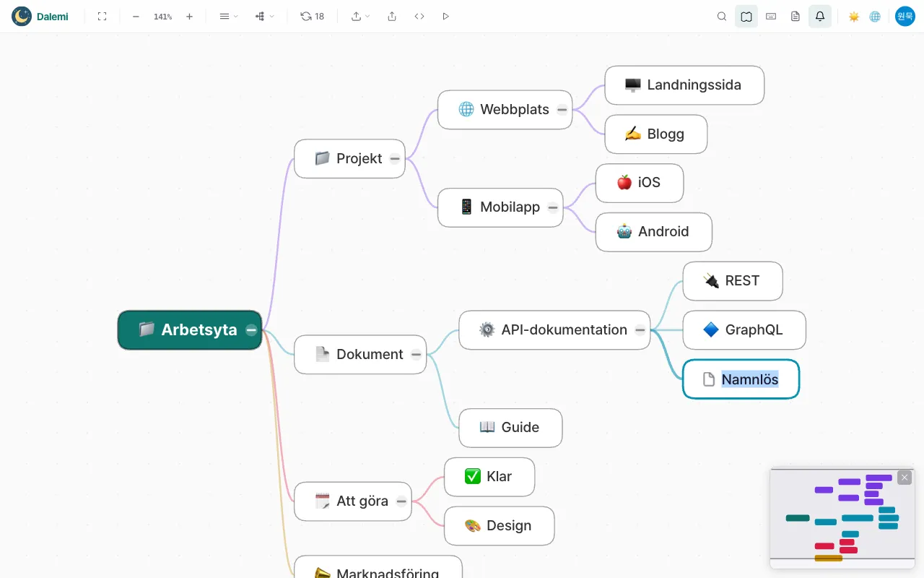Select the Marknadsföring node

[378, 567]
